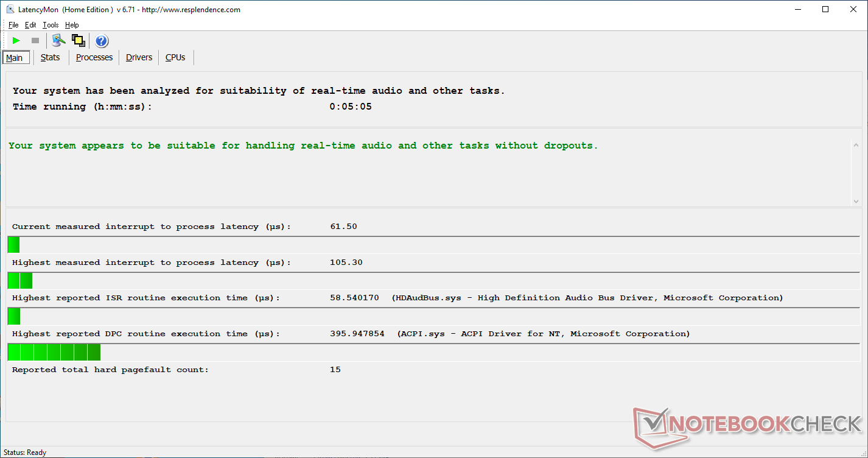Close the LatencyMon window
The width and height of the screenshot is (868, 458).
click(x=853, y=9)
